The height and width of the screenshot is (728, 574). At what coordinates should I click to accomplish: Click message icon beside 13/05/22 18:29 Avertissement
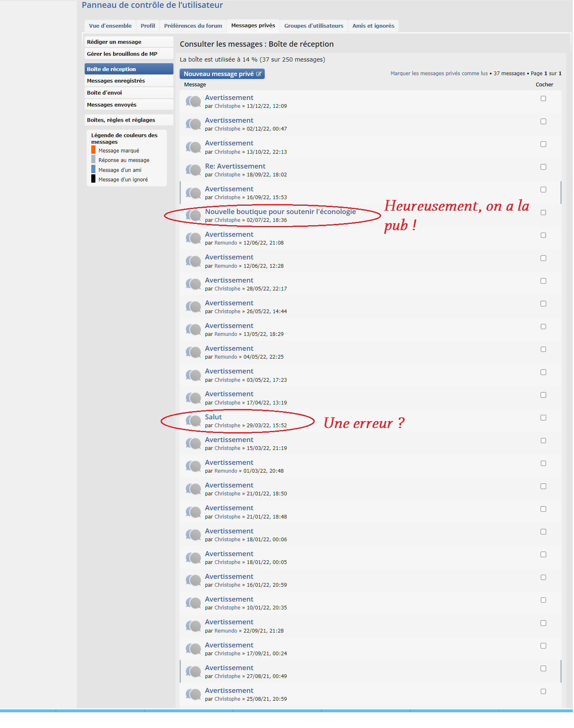pyautogui.click(x=193, y=329)
